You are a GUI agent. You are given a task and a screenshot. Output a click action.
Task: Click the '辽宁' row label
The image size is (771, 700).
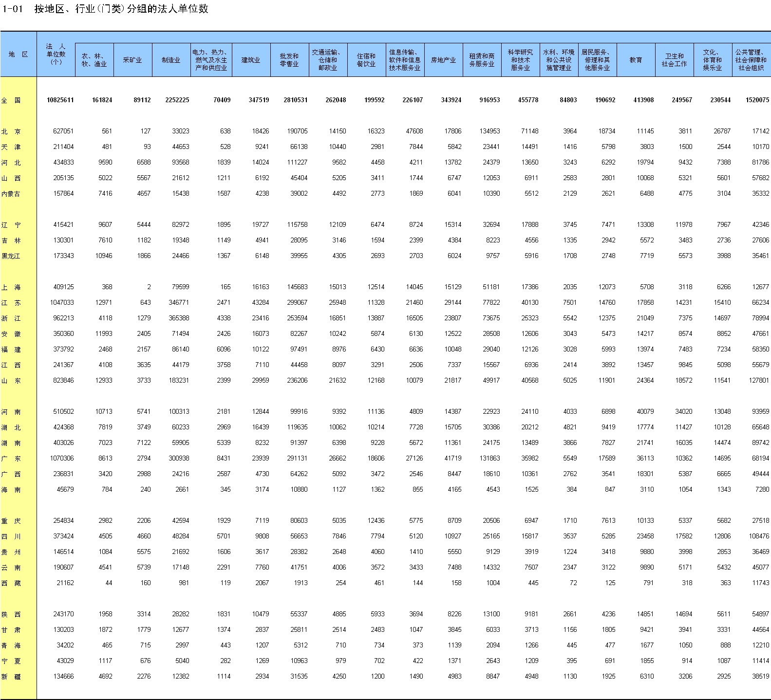coord(11,225)
